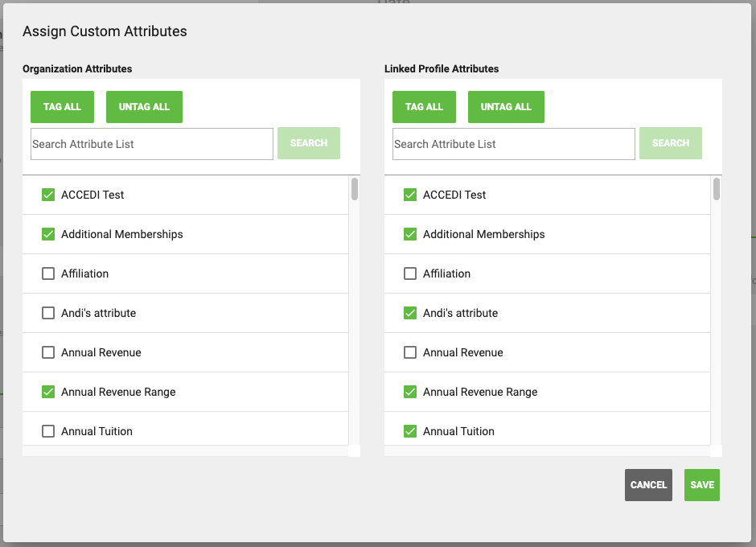Check Affiliation in Organization Attributes

click(x=48, y=274)
